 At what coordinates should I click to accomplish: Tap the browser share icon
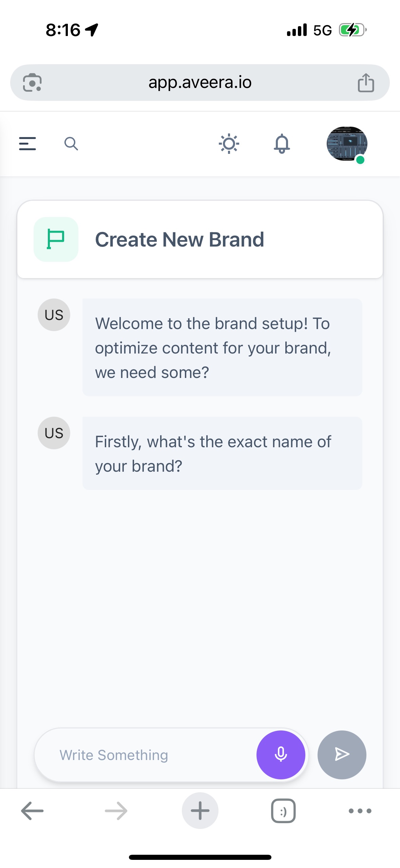pos(366,83)
